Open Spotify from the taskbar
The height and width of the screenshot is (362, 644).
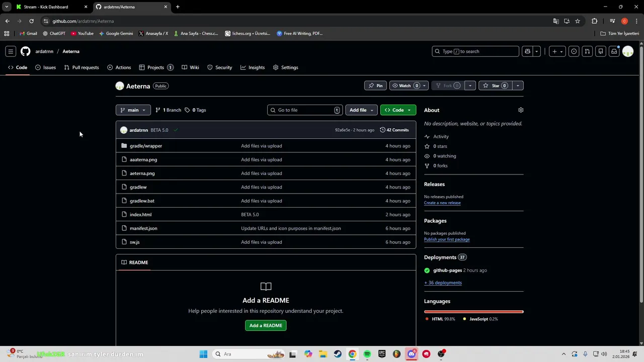pyautogui.click(x=367, y=354)
